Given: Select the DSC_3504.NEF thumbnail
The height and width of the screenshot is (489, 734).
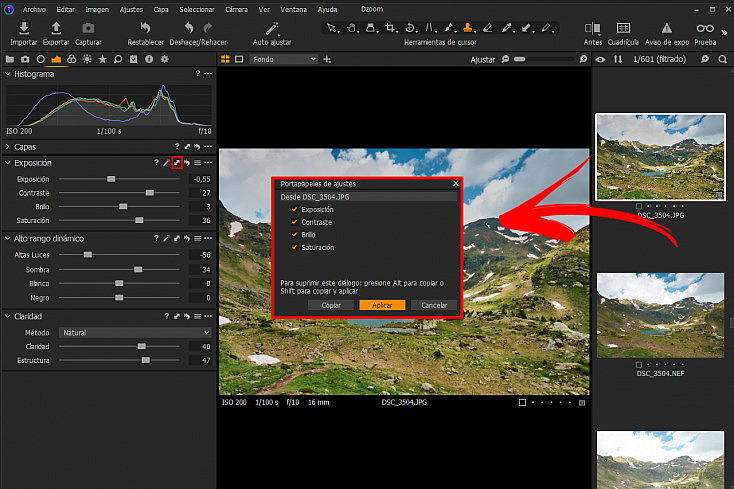Looking at the screenshot, I should coord(660,315).
